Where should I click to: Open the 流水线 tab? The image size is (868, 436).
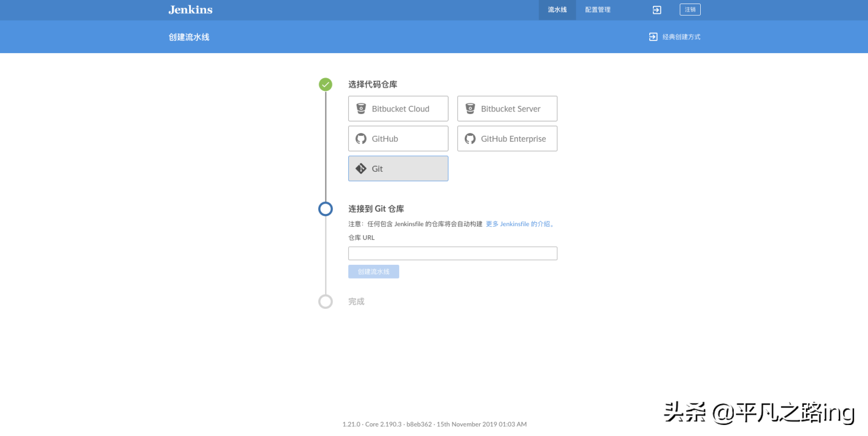tap(557, 10)
